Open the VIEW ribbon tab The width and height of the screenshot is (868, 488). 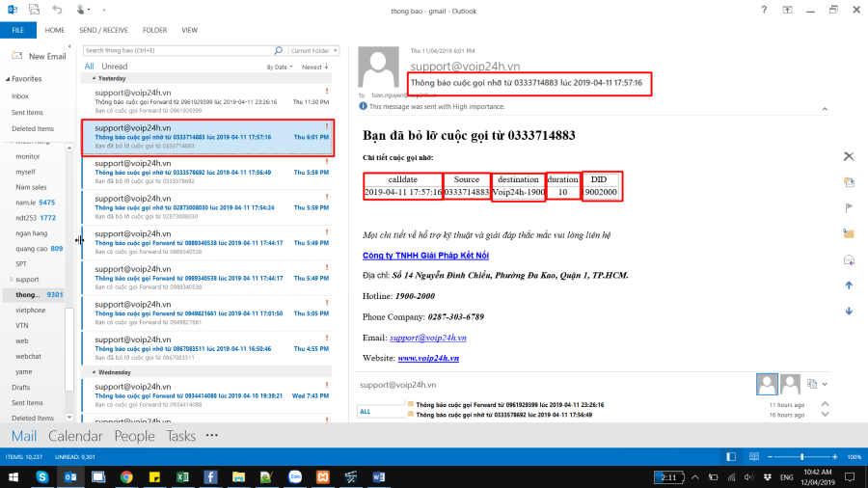point(189,30)
